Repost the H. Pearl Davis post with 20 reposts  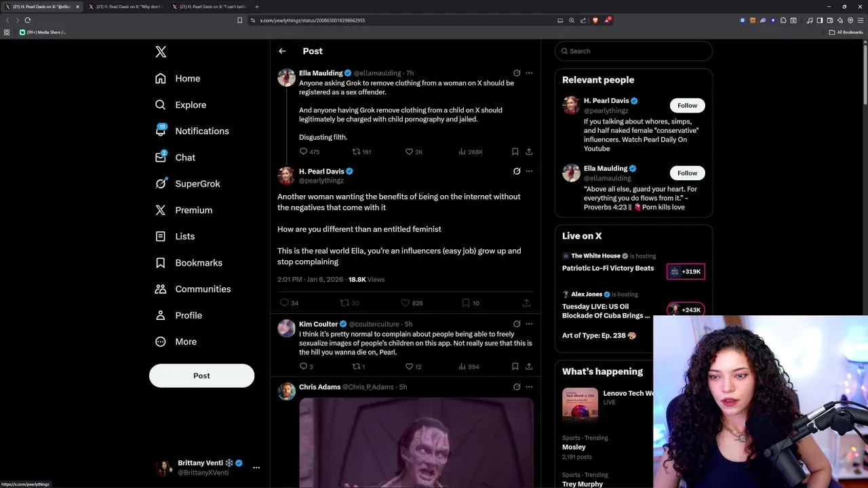click(x=349, y=303)
